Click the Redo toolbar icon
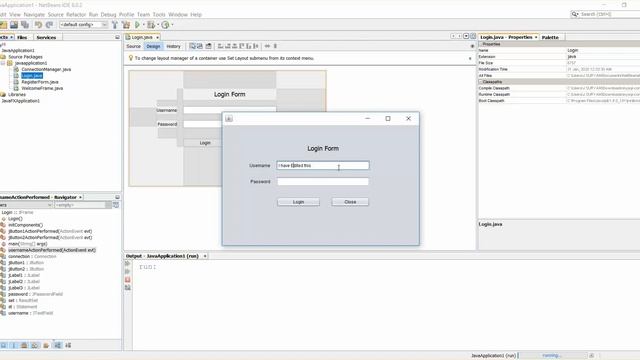The width and height of the screenshot is (640, 360). (49, 25)
